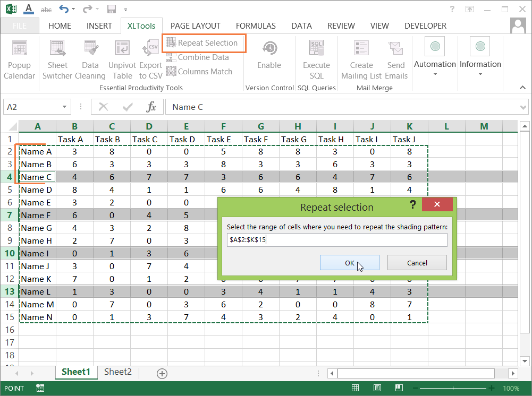Open the Name Box dropdown
Image resolution: width=532 pixels, height=396 pixels.
pos(65,106)
